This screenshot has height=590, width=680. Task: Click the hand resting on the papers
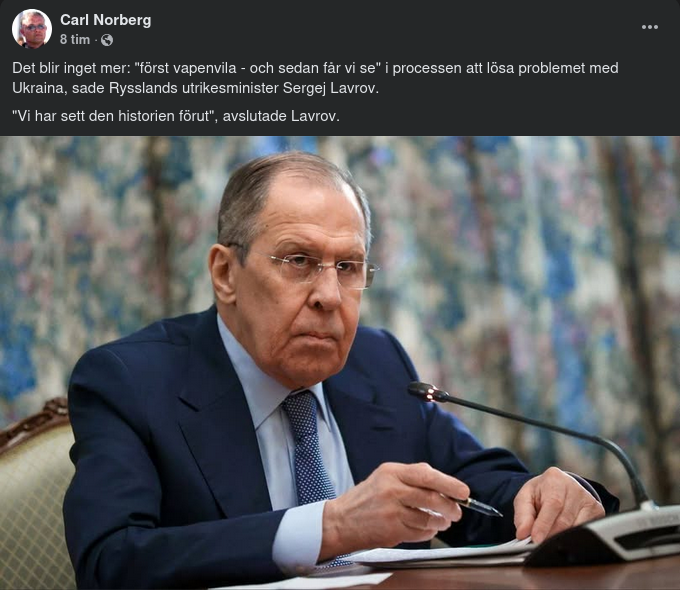click(x=557, y=503)
